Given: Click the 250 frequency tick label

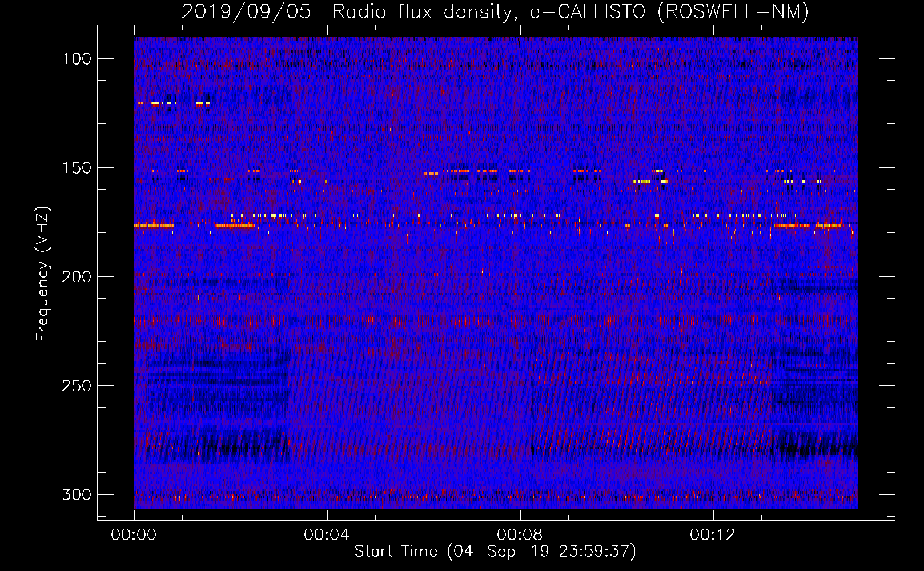Looking at the screenshot, I should pyautogui.click(x=77, y=386).
